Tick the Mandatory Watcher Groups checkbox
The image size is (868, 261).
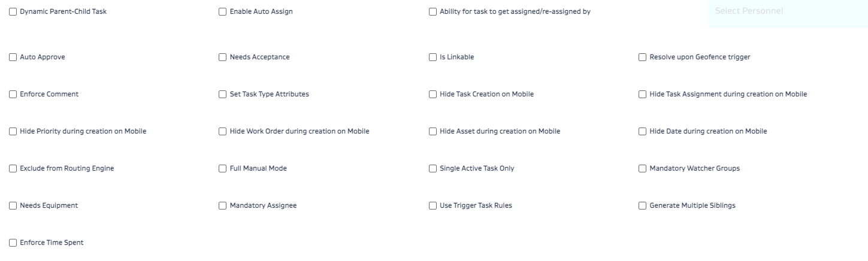point(643,169)
